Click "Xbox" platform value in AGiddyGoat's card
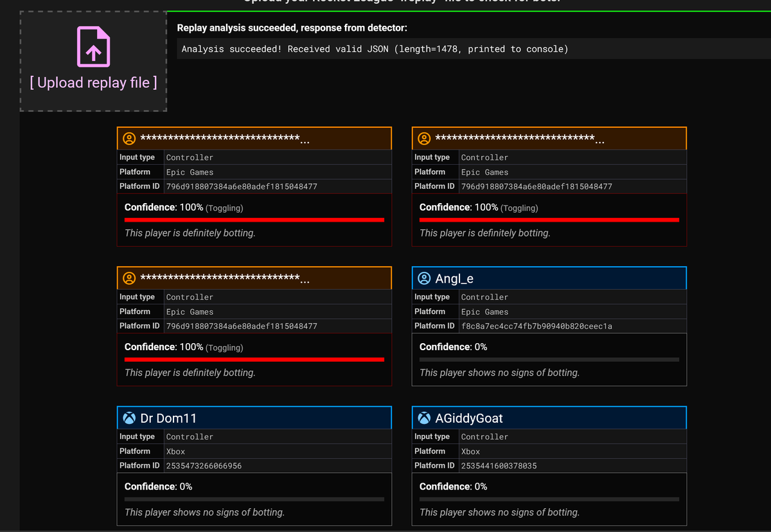 coord(470,452)
